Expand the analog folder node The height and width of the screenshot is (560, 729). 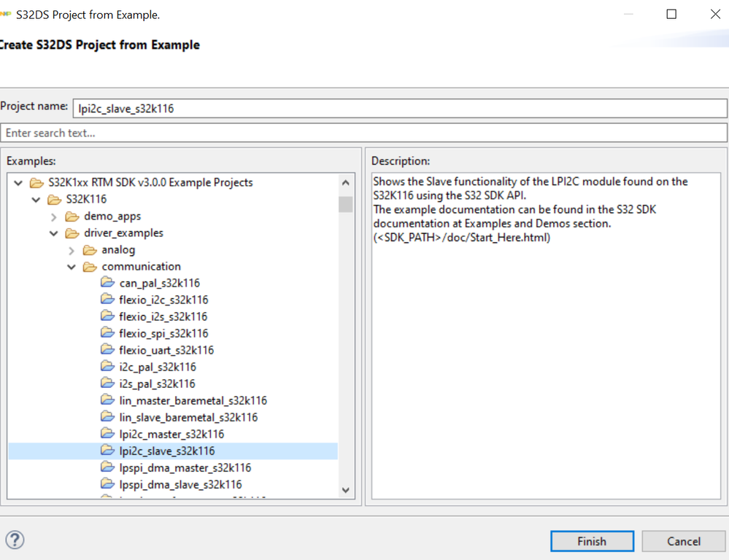pyautogui.click(x=72, y=250)
